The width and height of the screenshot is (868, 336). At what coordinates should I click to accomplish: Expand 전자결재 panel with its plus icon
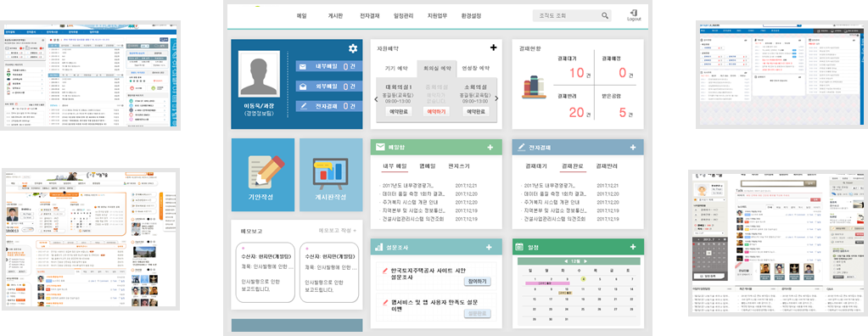click(x=633, y=148)
